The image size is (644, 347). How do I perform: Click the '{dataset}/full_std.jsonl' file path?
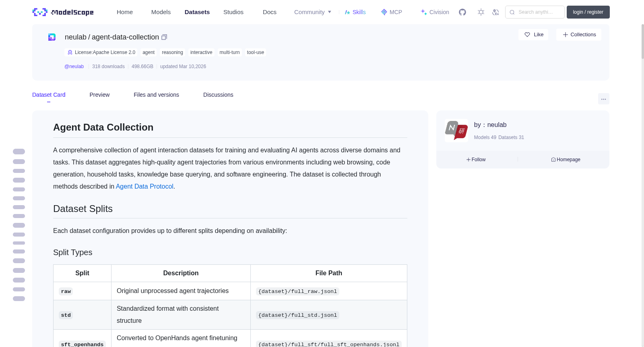[x=297, y=315]
